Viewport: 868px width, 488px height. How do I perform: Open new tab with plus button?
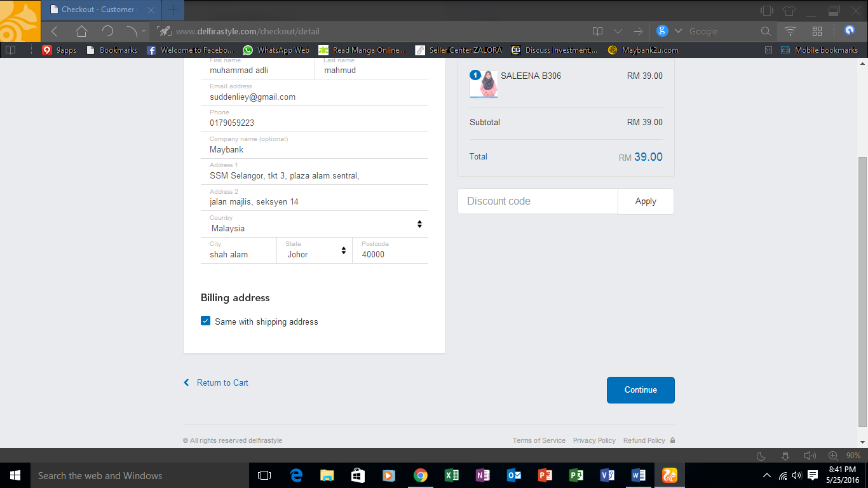click(x=173, y=10)
